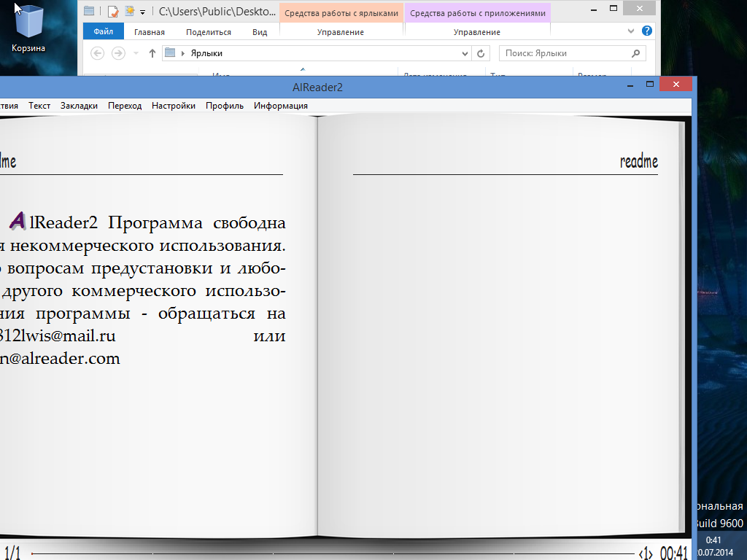Switch to the Главная ribbon tab
The height and width of the screenshot is (560, 747).
click(x=149, y=32)
